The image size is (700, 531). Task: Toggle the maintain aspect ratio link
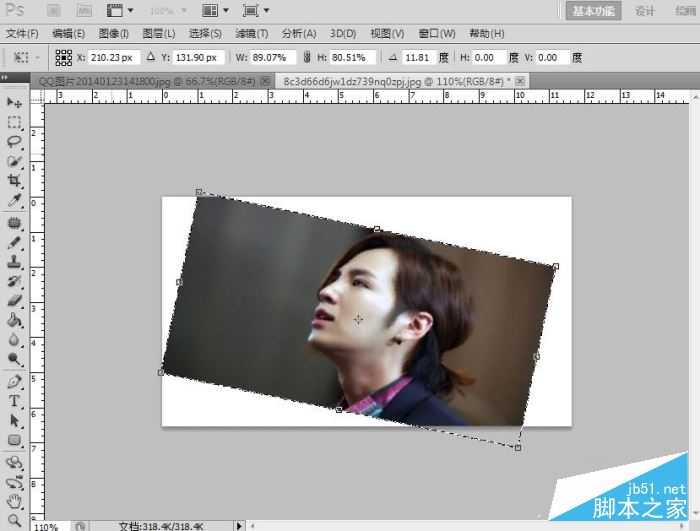[x=307, y=58]
